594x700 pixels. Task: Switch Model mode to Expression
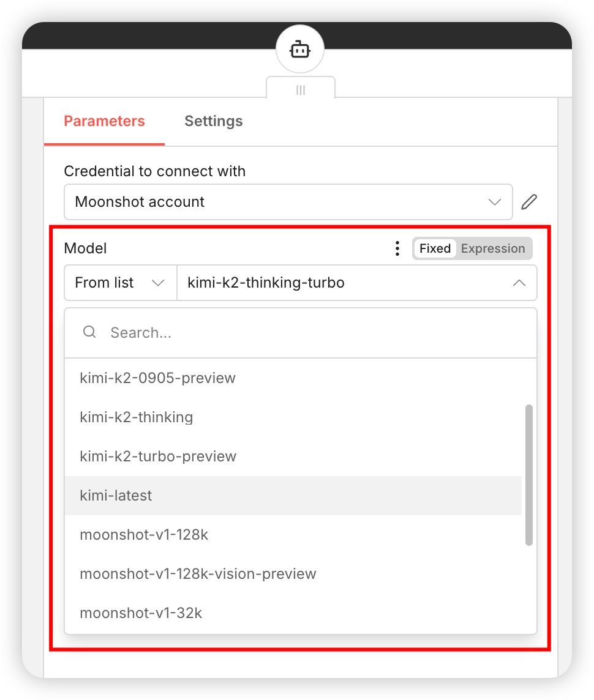(493, 248)
